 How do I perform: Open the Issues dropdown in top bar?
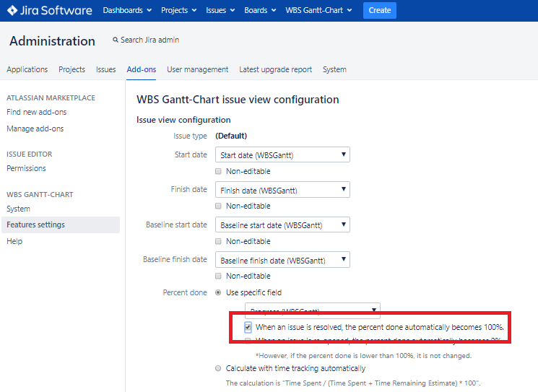tap(220, 10)
